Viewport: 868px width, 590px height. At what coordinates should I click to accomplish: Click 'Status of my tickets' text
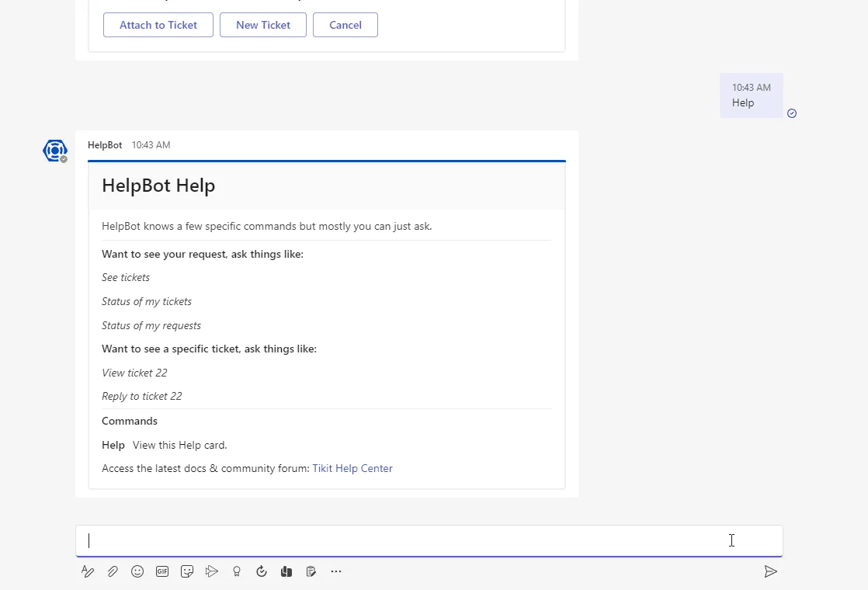(147, 302)
